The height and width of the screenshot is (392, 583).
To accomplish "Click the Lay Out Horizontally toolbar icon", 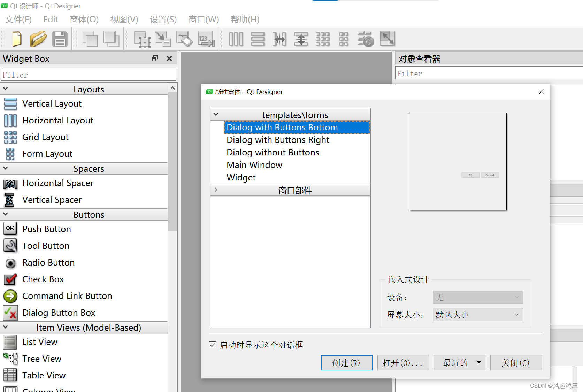I will pyautogui.click(x=236, y=39).
